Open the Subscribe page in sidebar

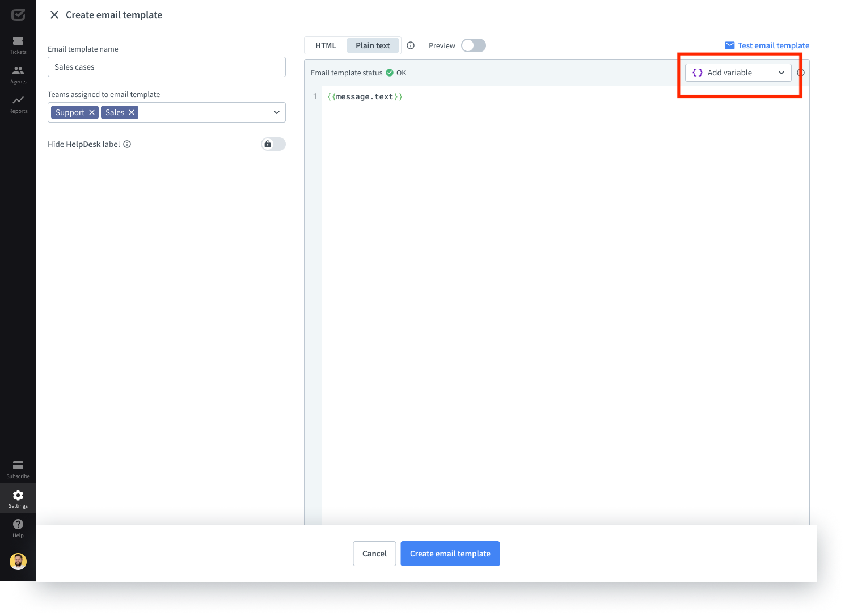18,469
